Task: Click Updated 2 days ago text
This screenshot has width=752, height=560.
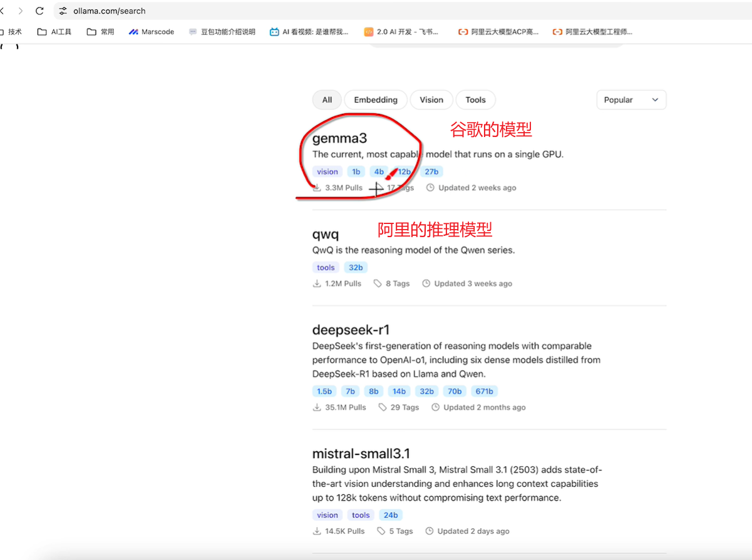Action: (473, 531)
